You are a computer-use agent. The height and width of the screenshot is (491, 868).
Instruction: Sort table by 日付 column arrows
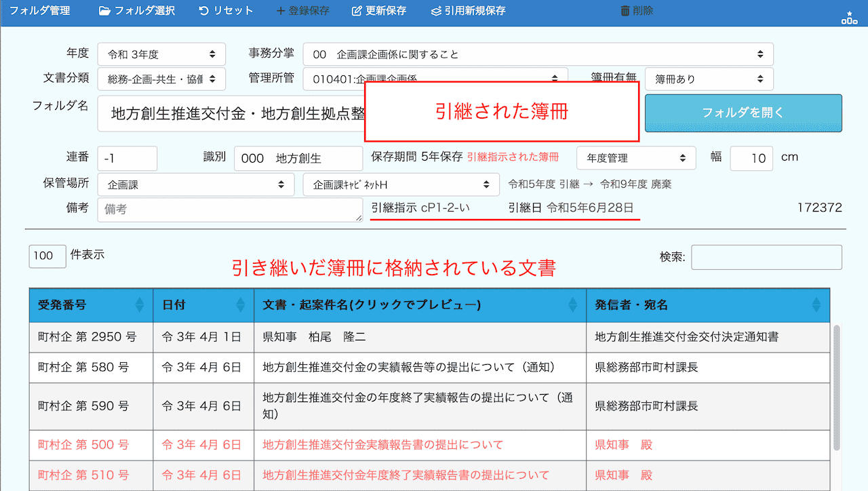(240, 305)
